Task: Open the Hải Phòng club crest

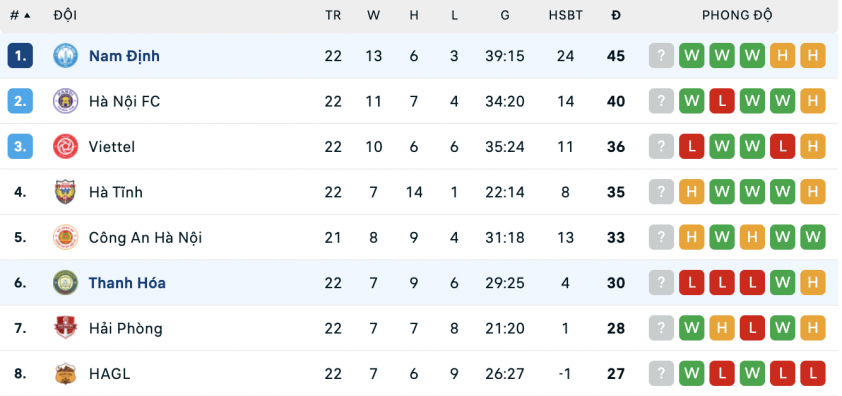Action: (66, 328)
